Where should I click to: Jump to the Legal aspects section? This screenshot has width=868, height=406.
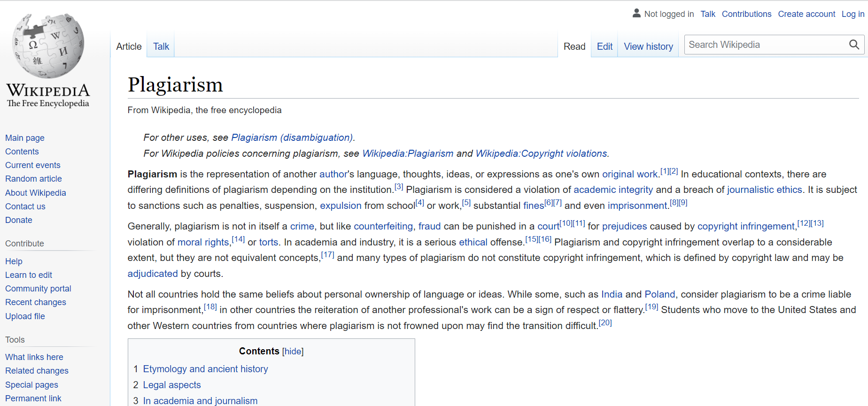(172, 385)
